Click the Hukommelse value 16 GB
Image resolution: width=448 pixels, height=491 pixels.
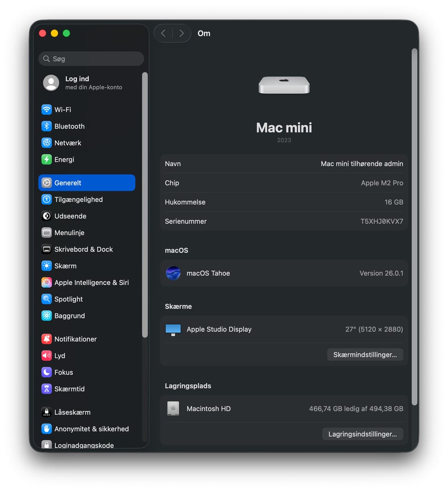coord(394,202)
